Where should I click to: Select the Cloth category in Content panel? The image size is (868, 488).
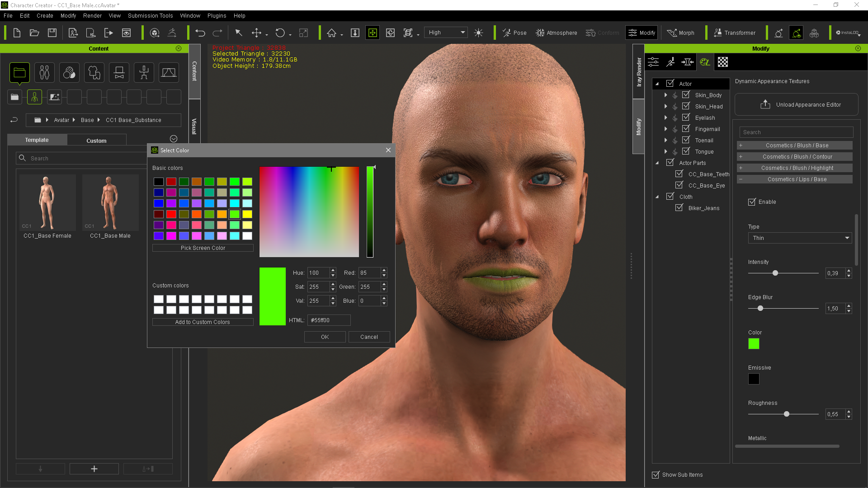[x=94, y=72]
